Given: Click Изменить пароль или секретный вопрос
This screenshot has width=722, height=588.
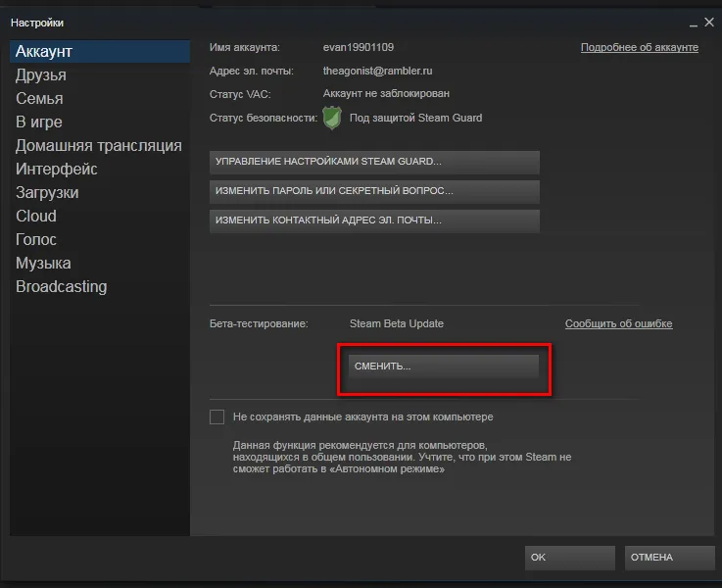Looking at the screenshot, I should [374, 191].
